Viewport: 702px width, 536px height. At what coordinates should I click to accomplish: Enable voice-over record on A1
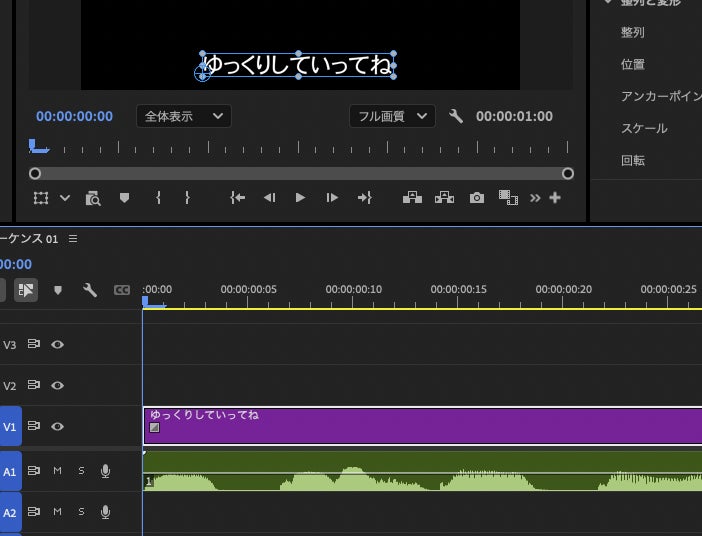click(x=105, y=471)
